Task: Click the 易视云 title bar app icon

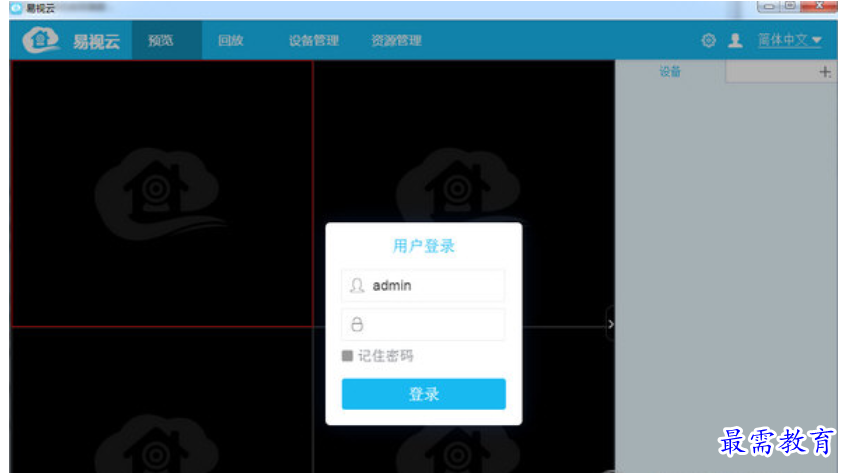Action: [16, 8]
